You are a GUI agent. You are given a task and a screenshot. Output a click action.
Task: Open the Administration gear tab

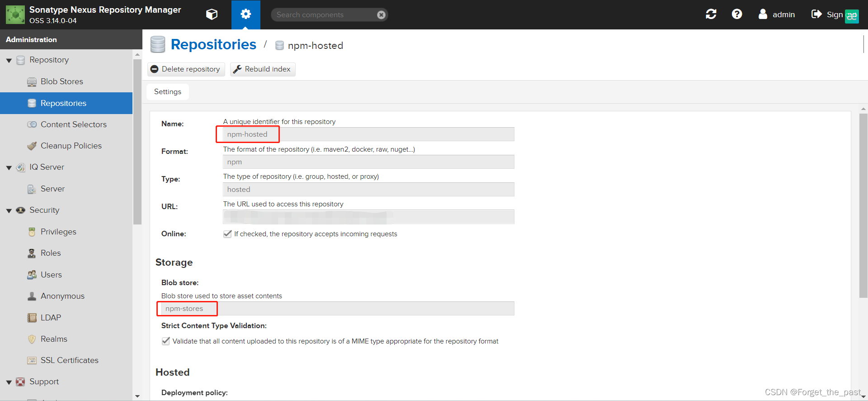[x=245, y=14]
